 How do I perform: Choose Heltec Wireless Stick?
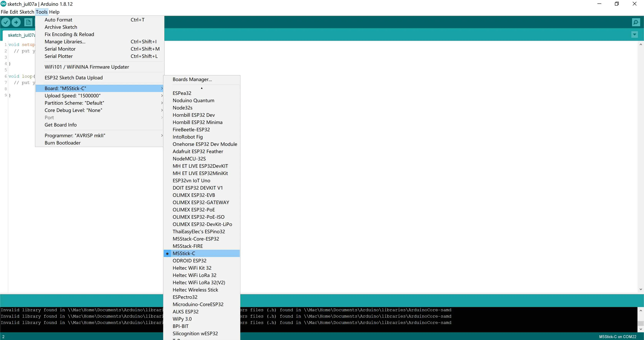(x=201, y=290)
